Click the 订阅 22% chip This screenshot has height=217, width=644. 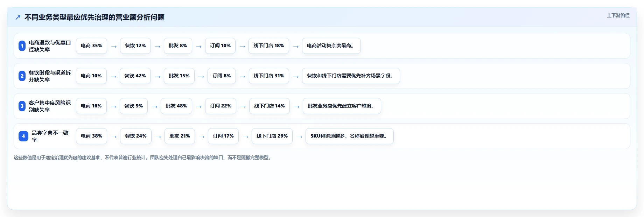(221, 106)
